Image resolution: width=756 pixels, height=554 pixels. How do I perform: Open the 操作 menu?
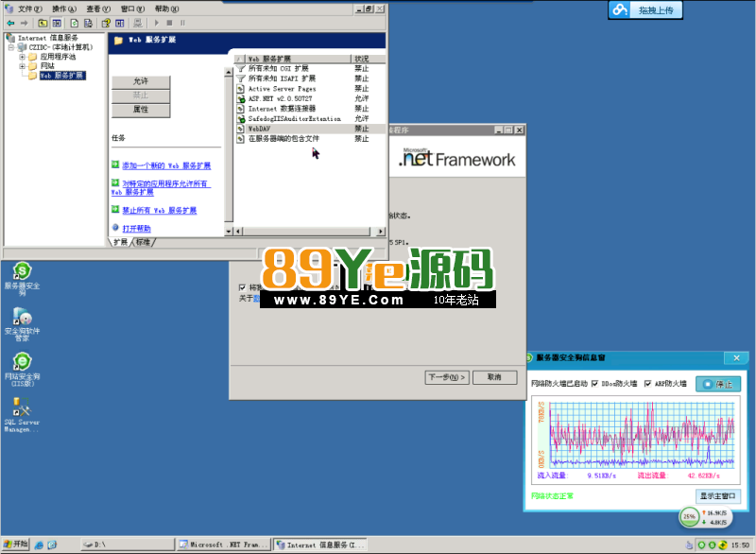coord(64,9)
